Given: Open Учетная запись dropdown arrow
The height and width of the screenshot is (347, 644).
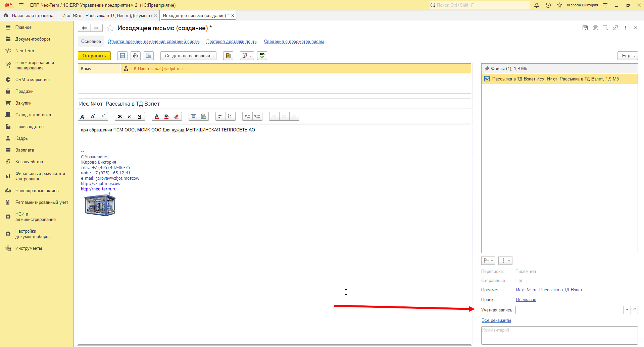Looking at the screenshot, I should click(627, 310).
